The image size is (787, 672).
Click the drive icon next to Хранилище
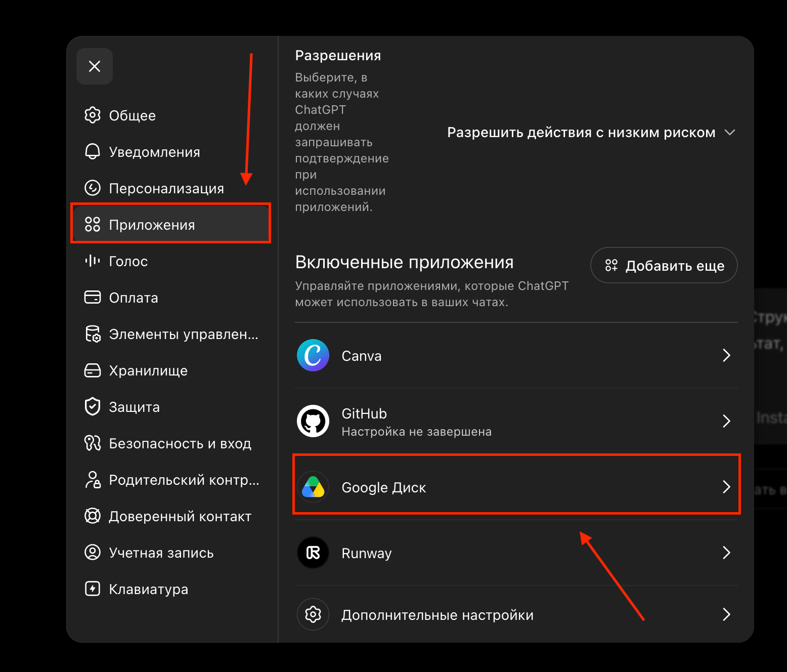coord(93,370)
